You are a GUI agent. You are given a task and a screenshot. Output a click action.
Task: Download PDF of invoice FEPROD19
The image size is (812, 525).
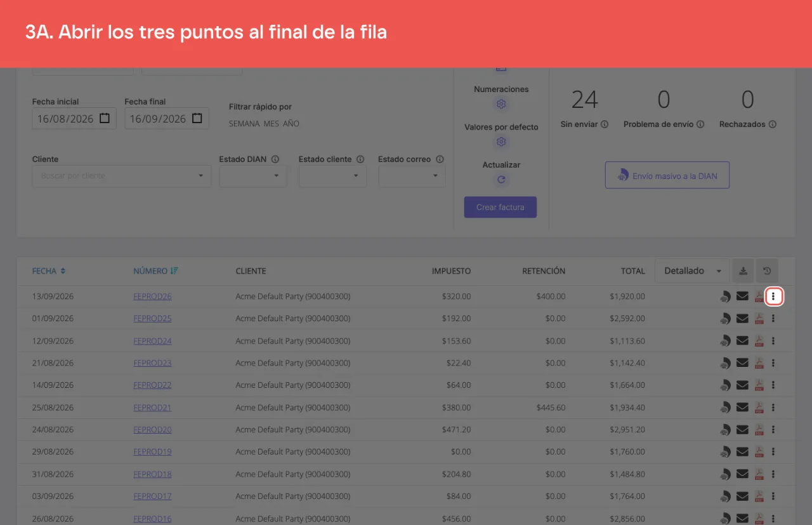click(759, 452)
